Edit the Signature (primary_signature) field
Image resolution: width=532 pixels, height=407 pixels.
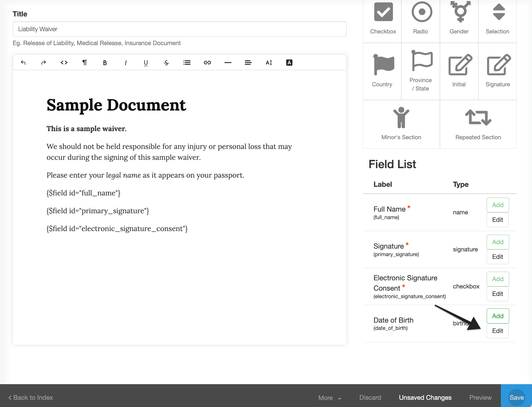498,257
